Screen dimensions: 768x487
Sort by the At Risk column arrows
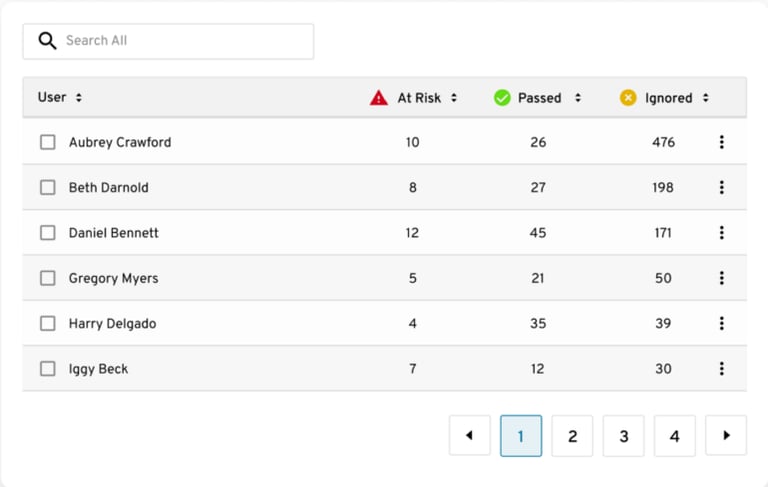coord(454,98)
